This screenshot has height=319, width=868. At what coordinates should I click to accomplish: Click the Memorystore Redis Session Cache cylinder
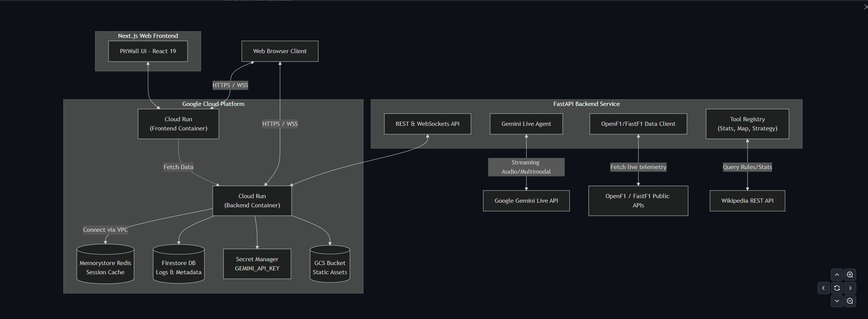[106, 264]
